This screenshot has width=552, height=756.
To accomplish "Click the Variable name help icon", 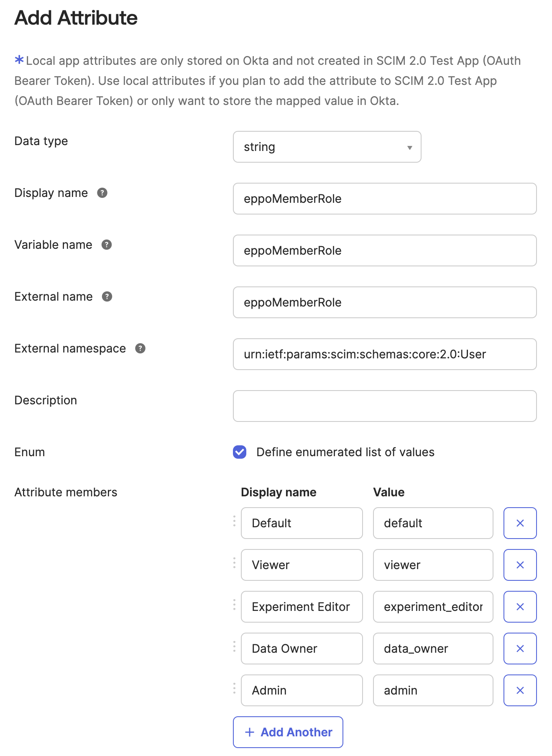I will tap(107, 245).
